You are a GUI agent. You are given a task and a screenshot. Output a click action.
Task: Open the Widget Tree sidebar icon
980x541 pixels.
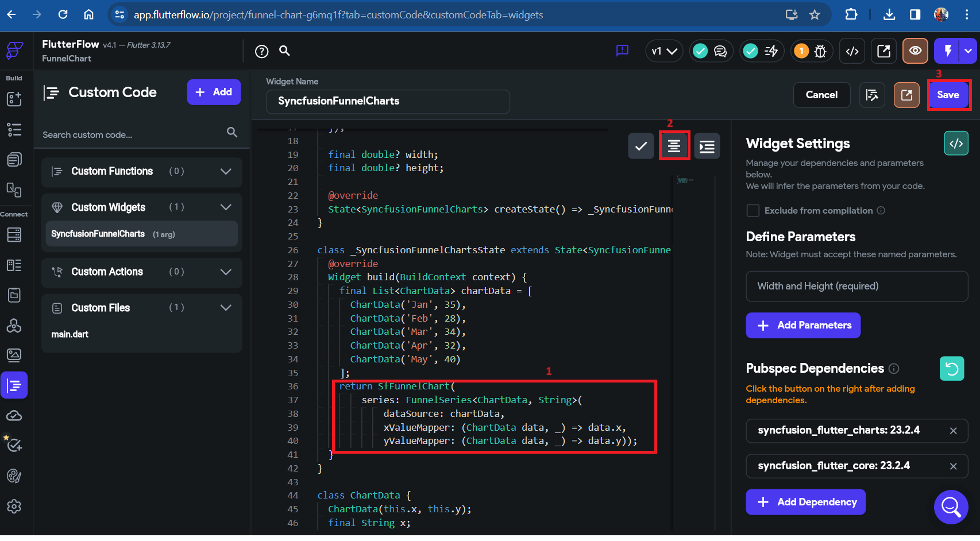(14, 129)
